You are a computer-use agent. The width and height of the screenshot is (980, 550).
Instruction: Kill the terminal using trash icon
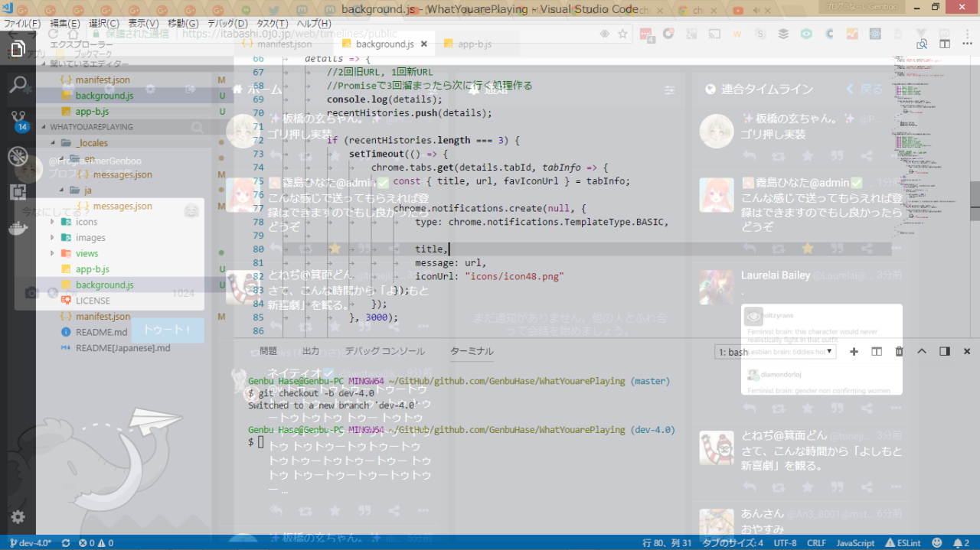coord(900,351)
